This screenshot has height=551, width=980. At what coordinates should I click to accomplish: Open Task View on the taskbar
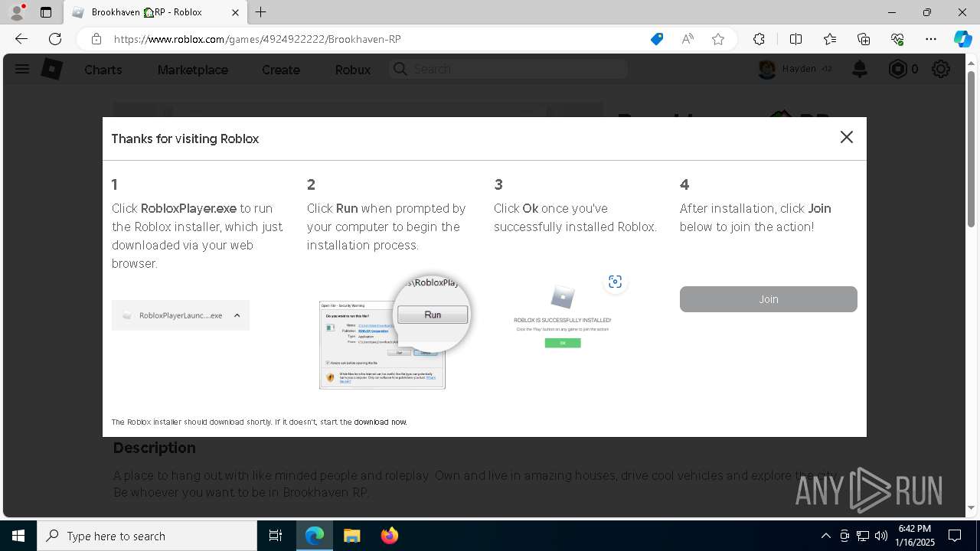coord(276,536)
